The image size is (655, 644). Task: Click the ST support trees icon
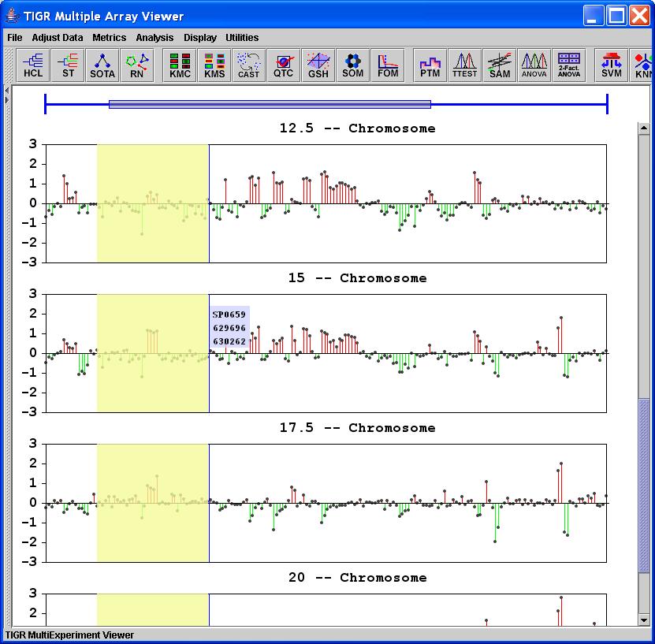(x=69, y=65)
